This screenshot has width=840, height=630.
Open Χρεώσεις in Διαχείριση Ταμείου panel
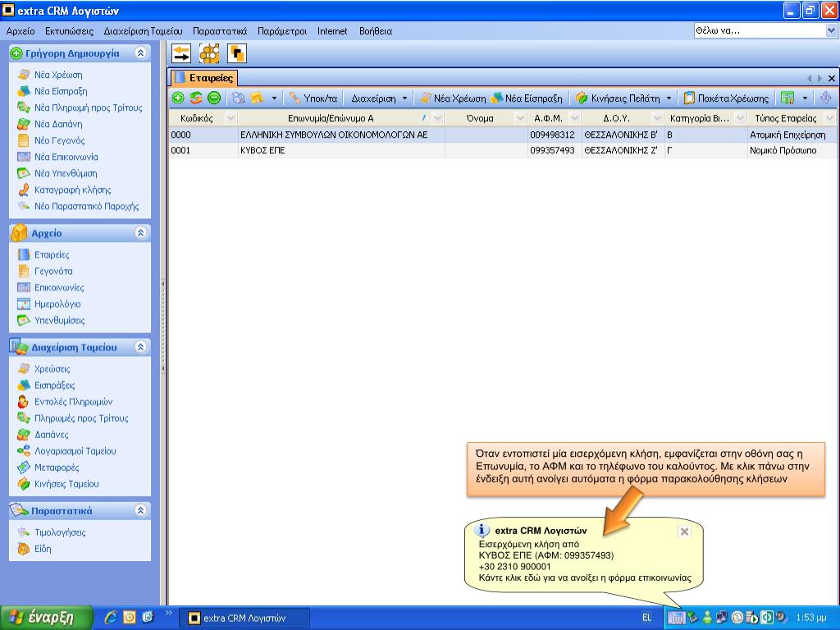[x=52, y=368]
